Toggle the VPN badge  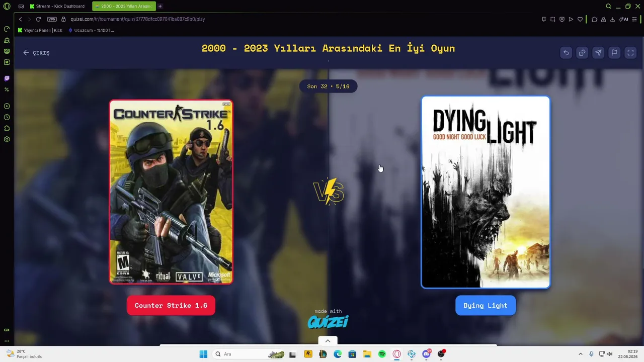pos(52,19)
